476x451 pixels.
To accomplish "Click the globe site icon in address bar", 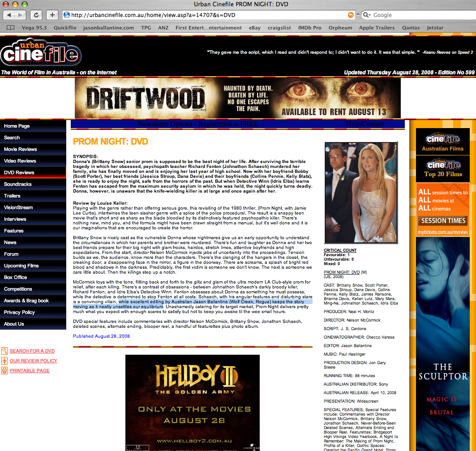I will pos(67,15).
